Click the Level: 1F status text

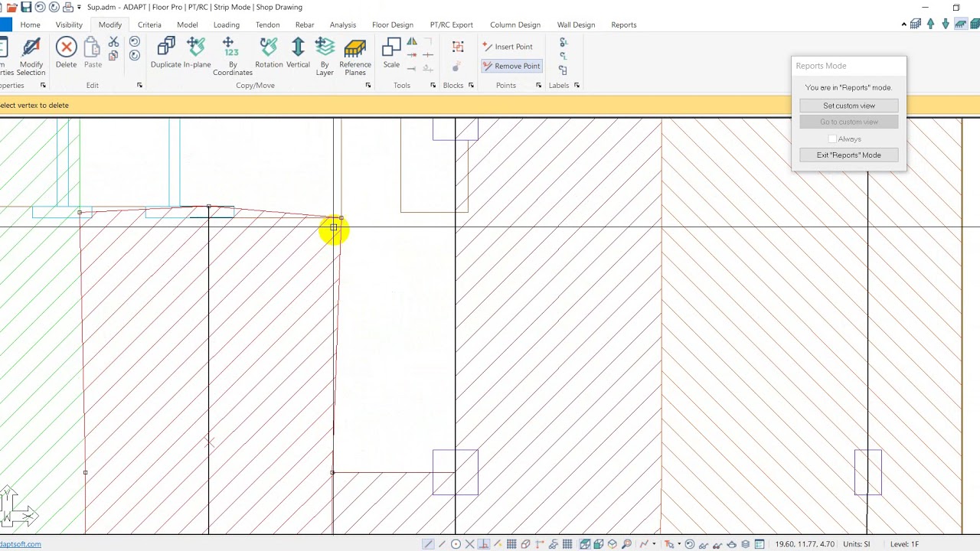(x=904, y=544)
